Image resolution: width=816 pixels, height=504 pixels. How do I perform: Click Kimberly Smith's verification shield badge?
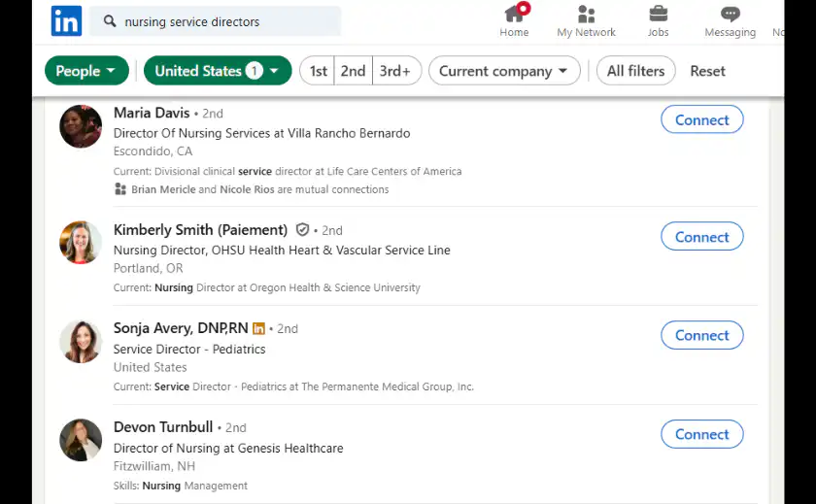pyautogui.click(x=302, y=230)
